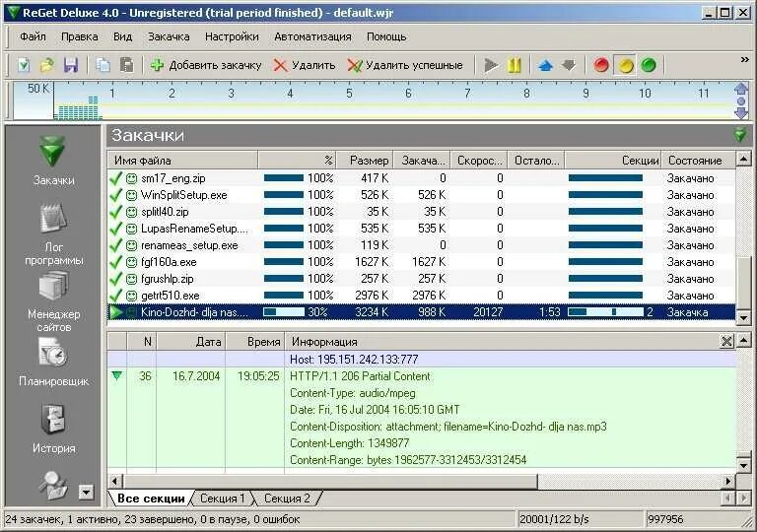Move download up with blue arrow icon
Screen dimensions: 757x532
545,65
